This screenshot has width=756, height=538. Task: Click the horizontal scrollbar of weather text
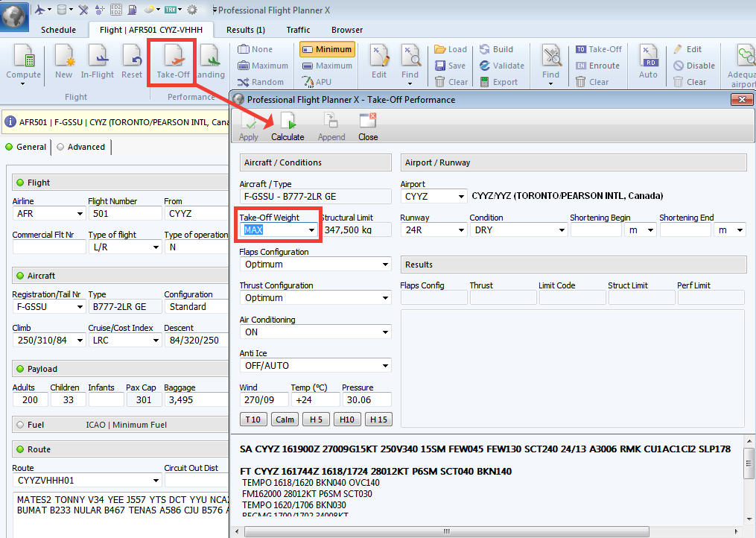446,532
